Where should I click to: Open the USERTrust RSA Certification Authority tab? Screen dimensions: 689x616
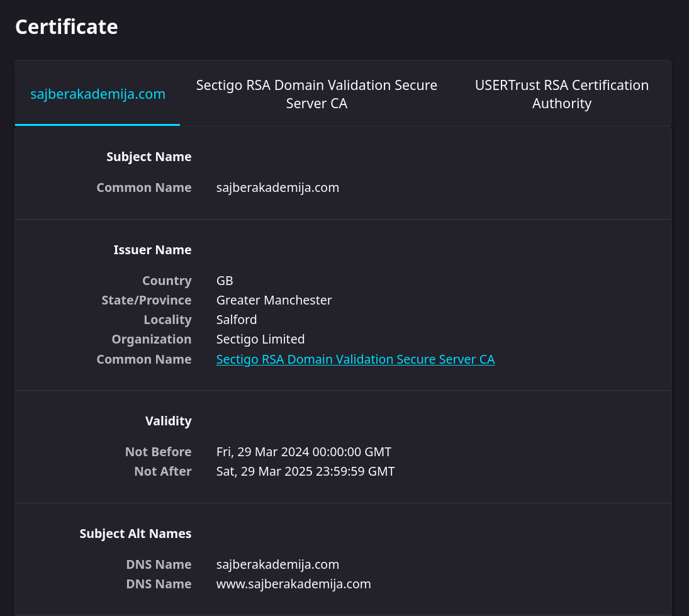[561, 94]
